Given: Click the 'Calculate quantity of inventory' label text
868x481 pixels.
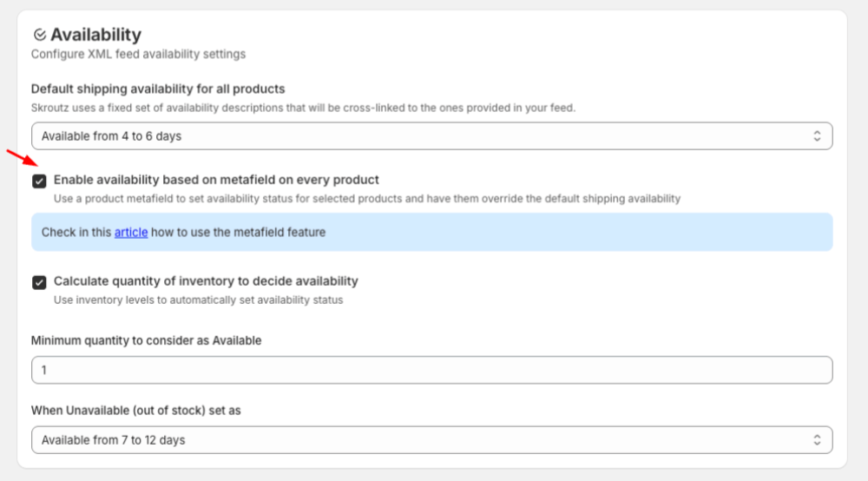Looking at the screenshot, I should (206, 281).
